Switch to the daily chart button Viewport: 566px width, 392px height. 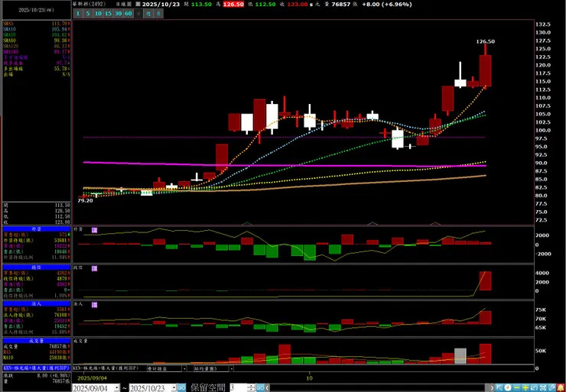138,13
